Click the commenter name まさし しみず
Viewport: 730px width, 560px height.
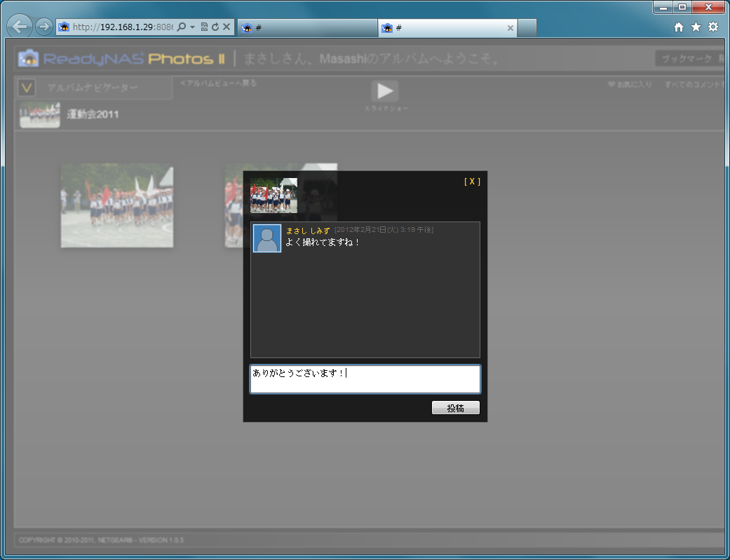(307, 230)
